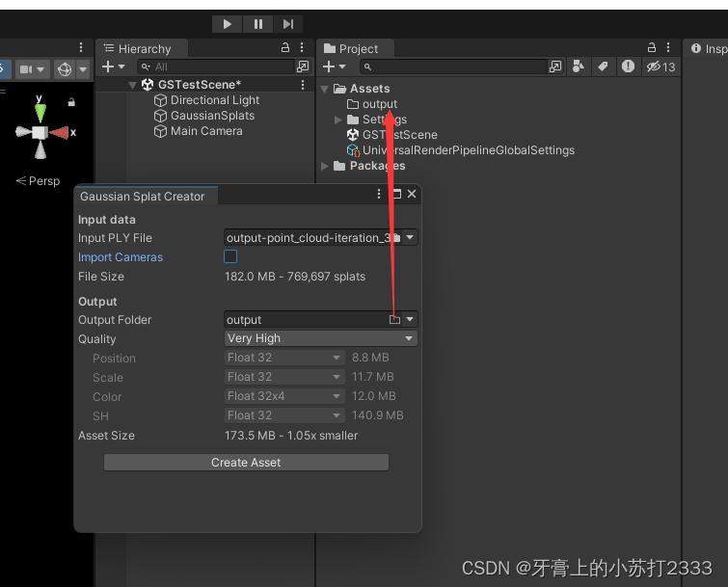Click the green Y axis cone
728x587 pixels.
tap(40, 113)
